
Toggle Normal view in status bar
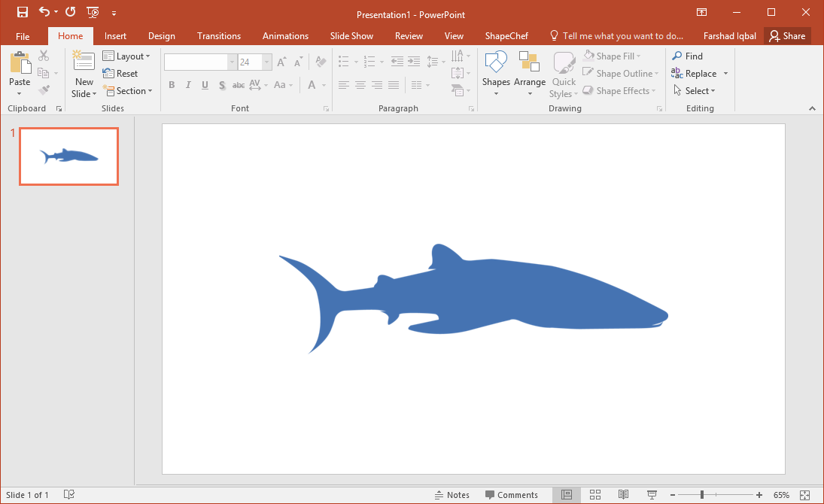pos(567,494)
